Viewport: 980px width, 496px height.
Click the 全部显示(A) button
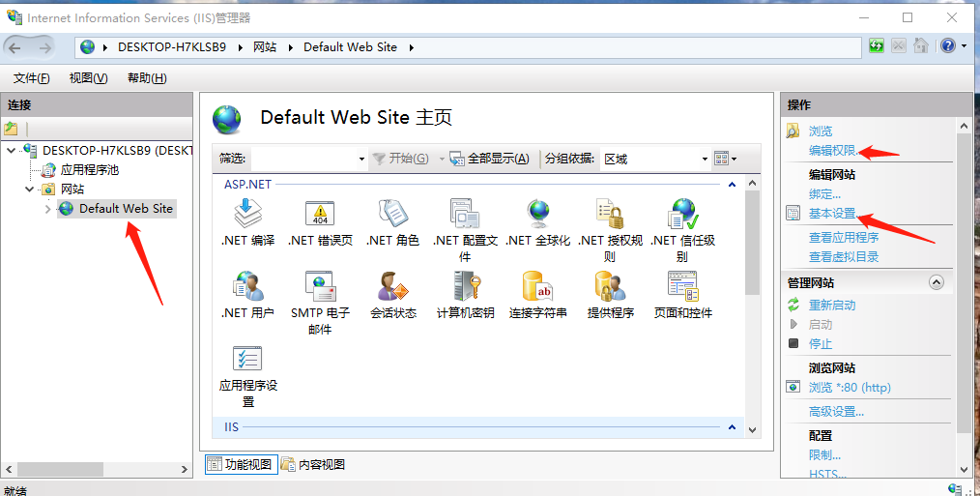[491, 159]
